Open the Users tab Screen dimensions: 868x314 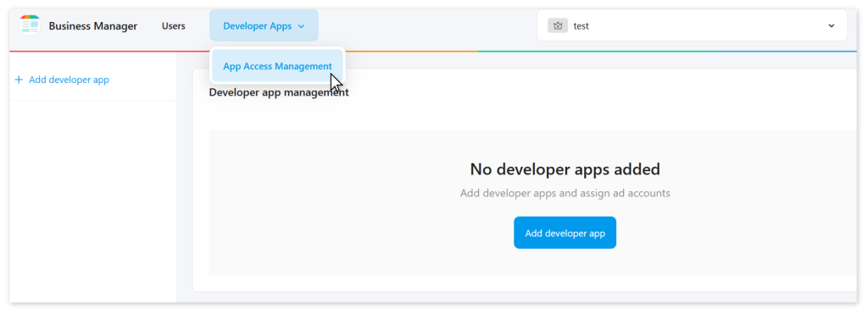[173, 26]
